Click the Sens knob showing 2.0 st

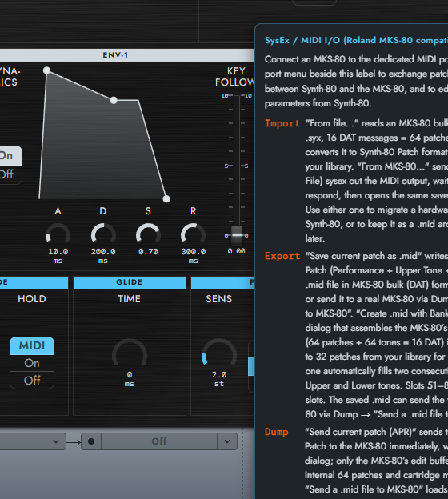pos(219,353)
